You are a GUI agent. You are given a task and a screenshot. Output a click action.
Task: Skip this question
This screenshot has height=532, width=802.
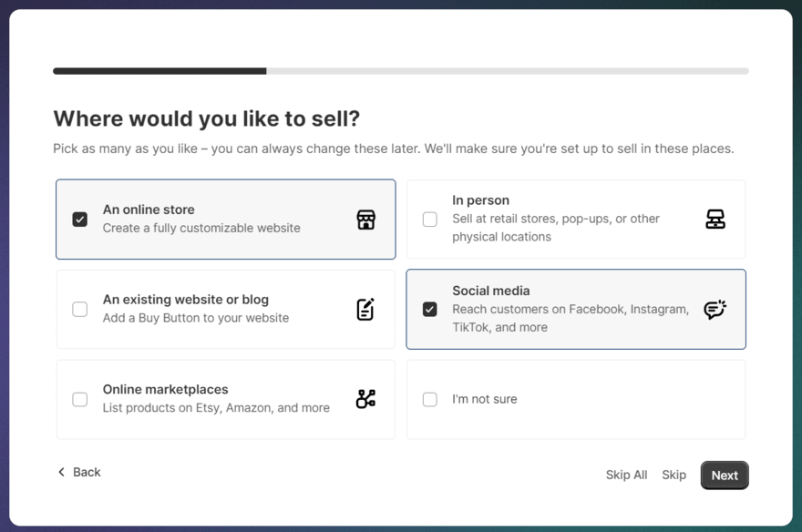[x=673, y=475]
